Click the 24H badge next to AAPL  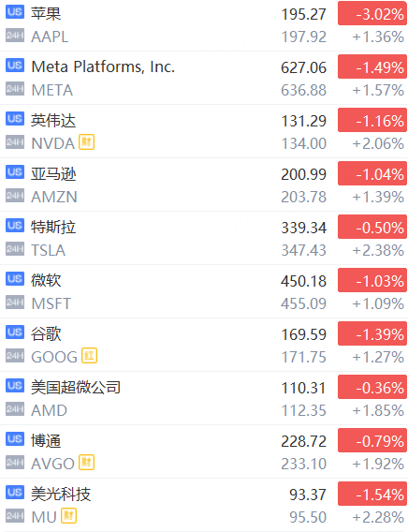coord(15,36)
